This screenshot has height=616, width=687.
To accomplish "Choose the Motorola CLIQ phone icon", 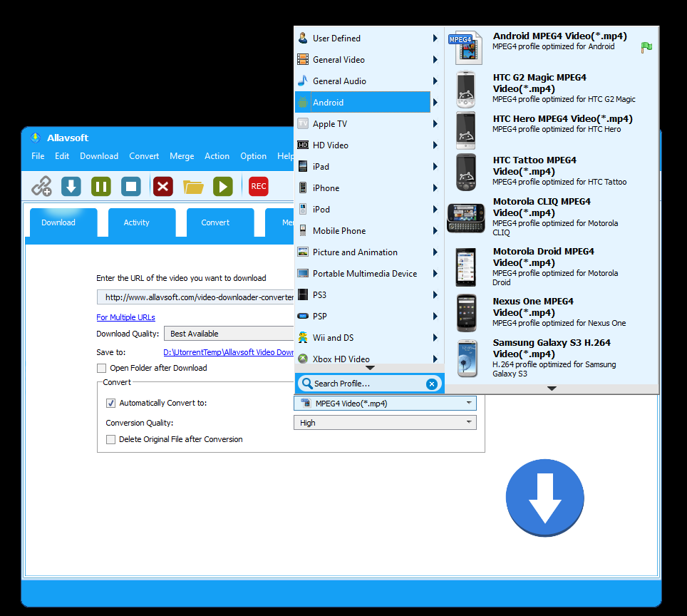I will click(x=466, y=218).
